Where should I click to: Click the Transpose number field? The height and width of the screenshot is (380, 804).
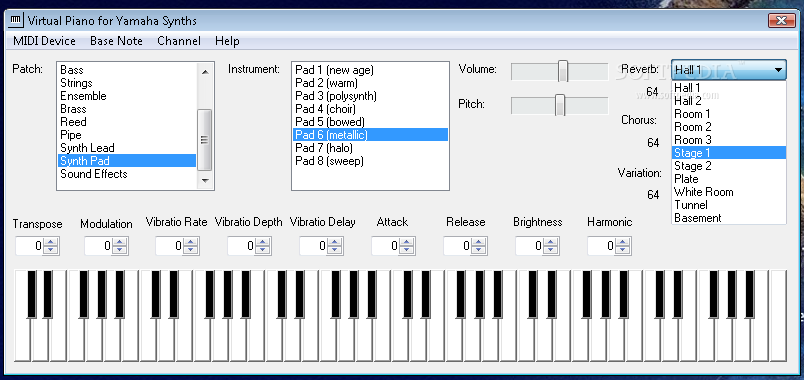(30, 246)
